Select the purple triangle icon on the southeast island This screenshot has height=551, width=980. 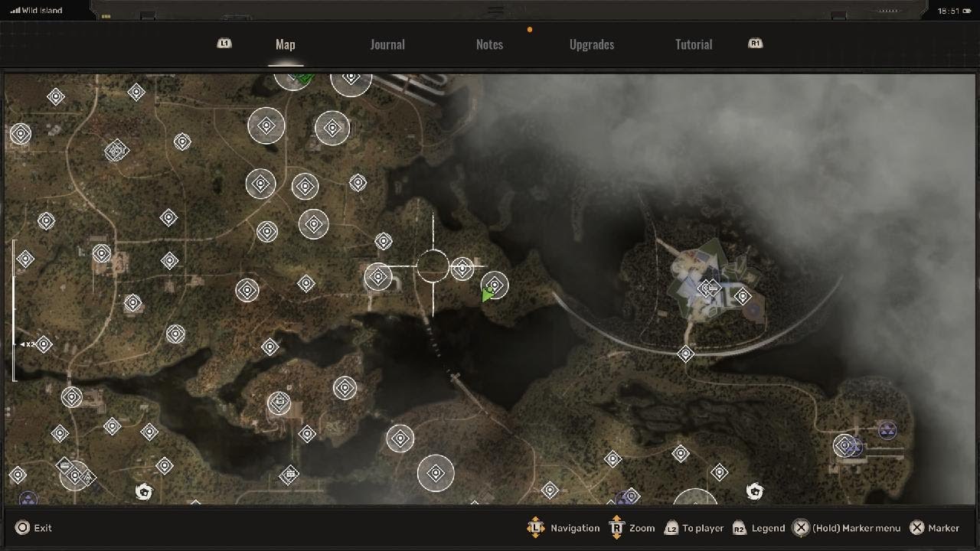[887, 431]
